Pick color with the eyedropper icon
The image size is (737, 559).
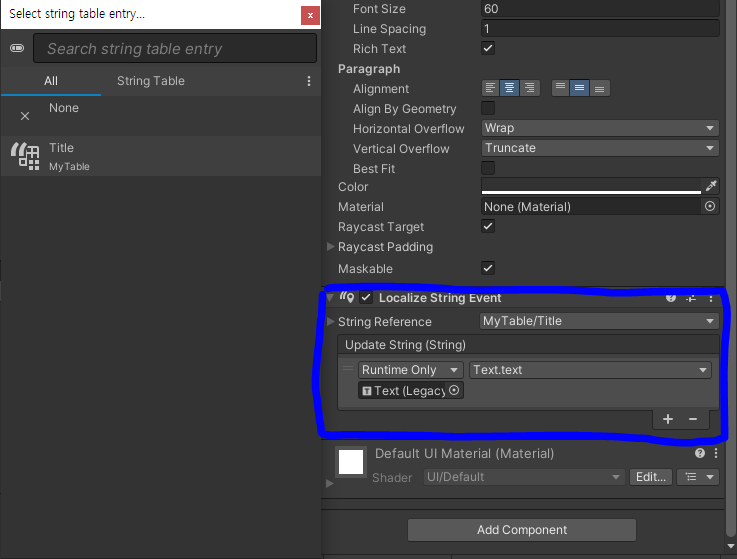coord(711,186)
